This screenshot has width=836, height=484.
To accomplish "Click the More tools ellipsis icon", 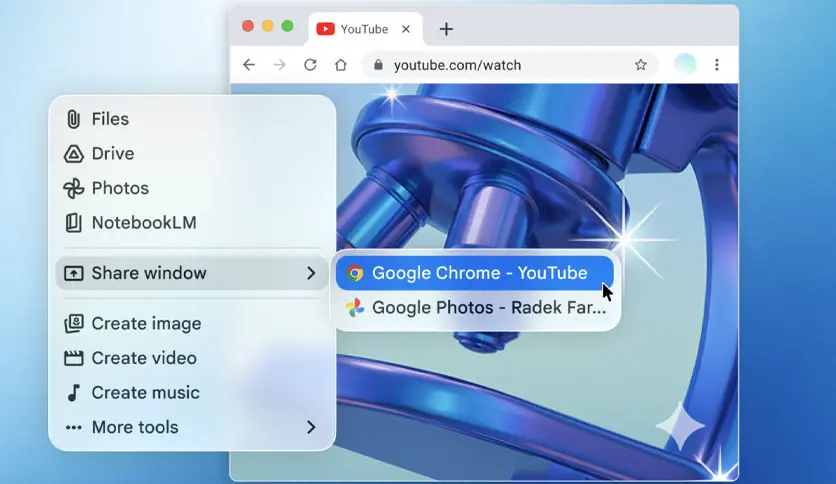I will (74, 427).
